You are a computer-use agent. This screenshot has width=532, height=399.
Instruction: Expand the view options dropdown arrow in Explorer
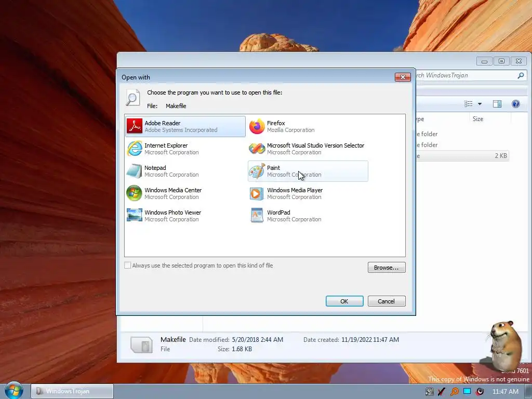pos(480,104)
